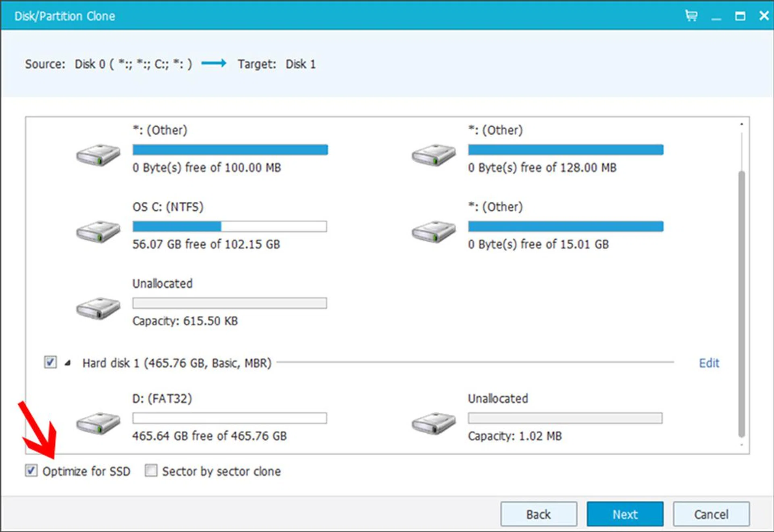Viewport: 774px width, 532px height.
Task: Open the shopping cart in the title bar
Action: (691, 15)
